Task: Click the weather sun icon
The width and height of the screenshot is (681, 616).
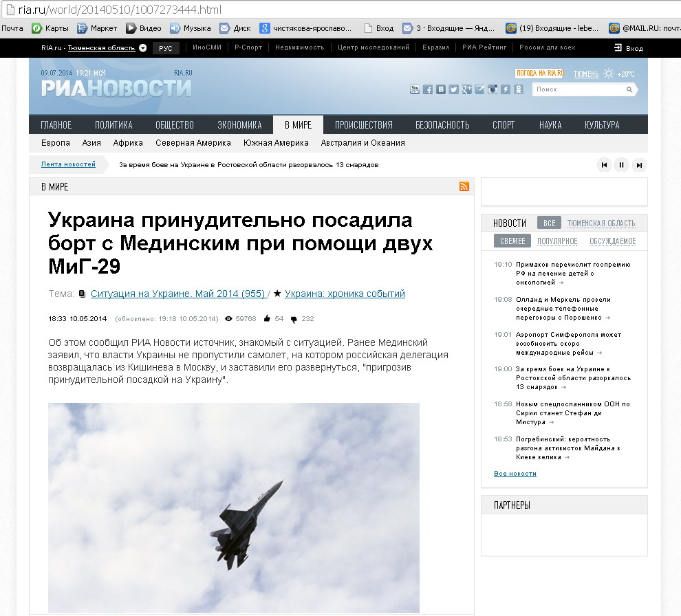Action: click(609, 74)
